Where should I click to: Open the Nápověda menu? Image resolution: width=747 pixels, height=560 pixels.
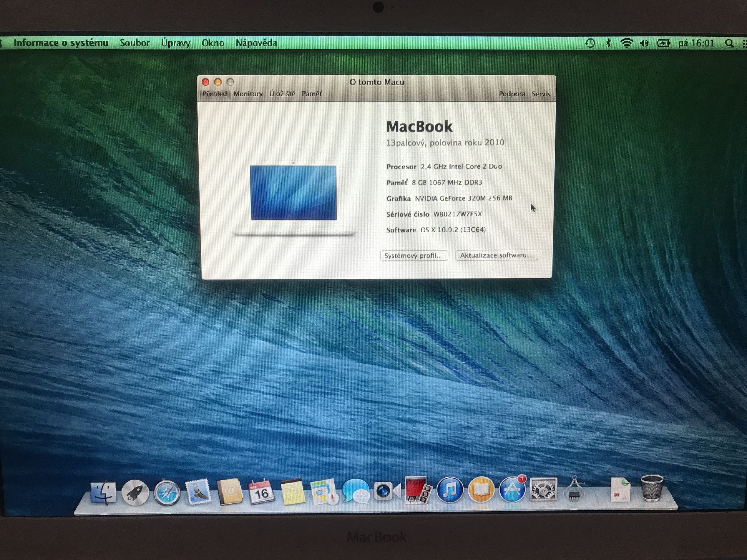[256, 43]
